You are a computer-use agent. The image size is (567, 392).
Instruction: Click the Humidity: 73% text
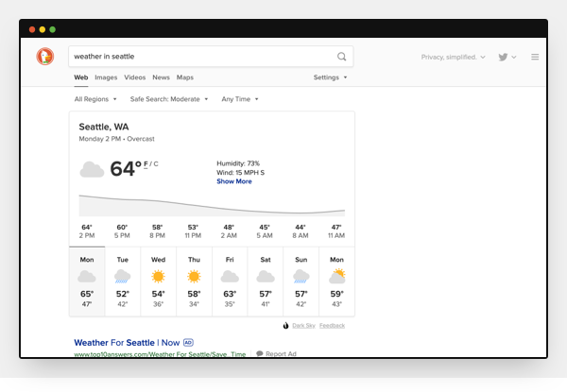pos(238,163)
